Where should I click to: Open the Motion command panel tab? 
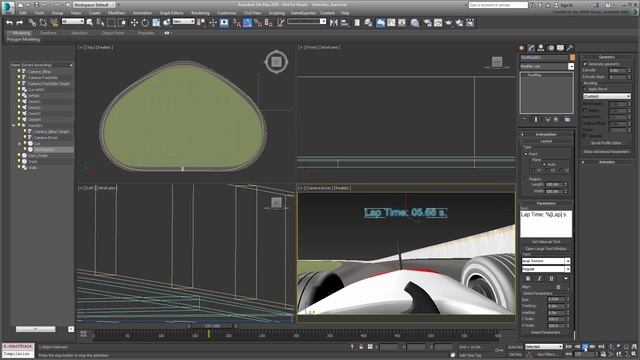[551, 48]
